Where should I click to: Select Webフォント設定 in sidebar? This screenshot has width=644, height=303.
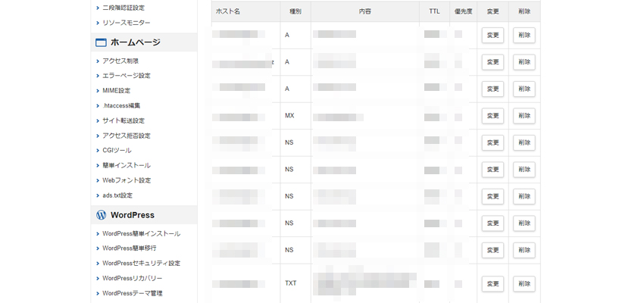(x=127, y=180)
